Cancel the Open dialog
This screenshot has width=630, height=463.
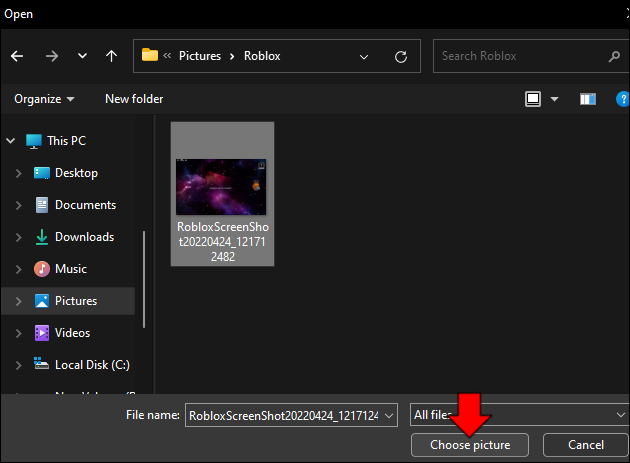point(585,445)
